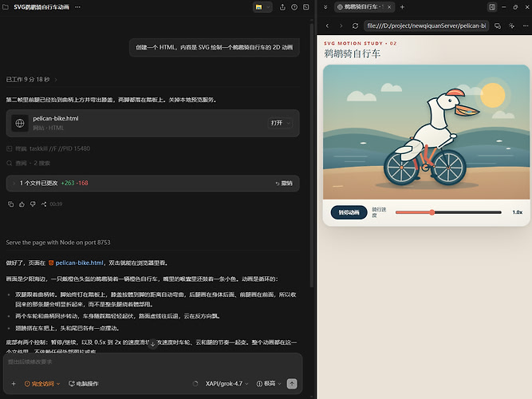Click the file explorer icon in chat header

(259, 7)
